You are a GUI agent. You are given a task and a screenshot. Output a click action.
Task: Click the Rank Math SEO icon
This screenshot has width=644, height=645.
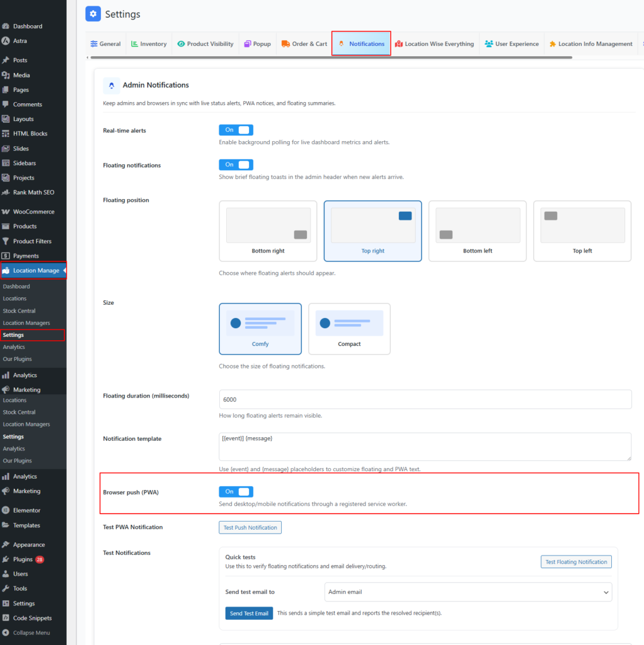(6, 192)
